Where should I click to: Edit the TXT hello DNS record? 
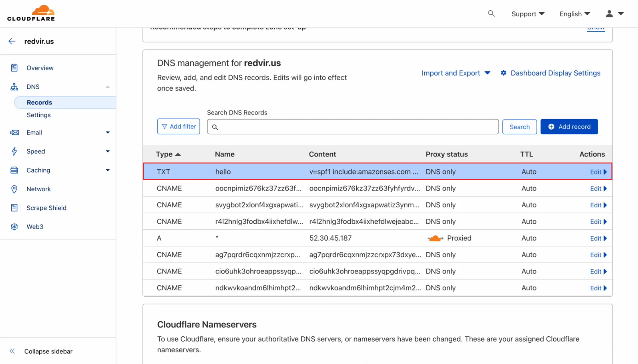tap(597, 172)
